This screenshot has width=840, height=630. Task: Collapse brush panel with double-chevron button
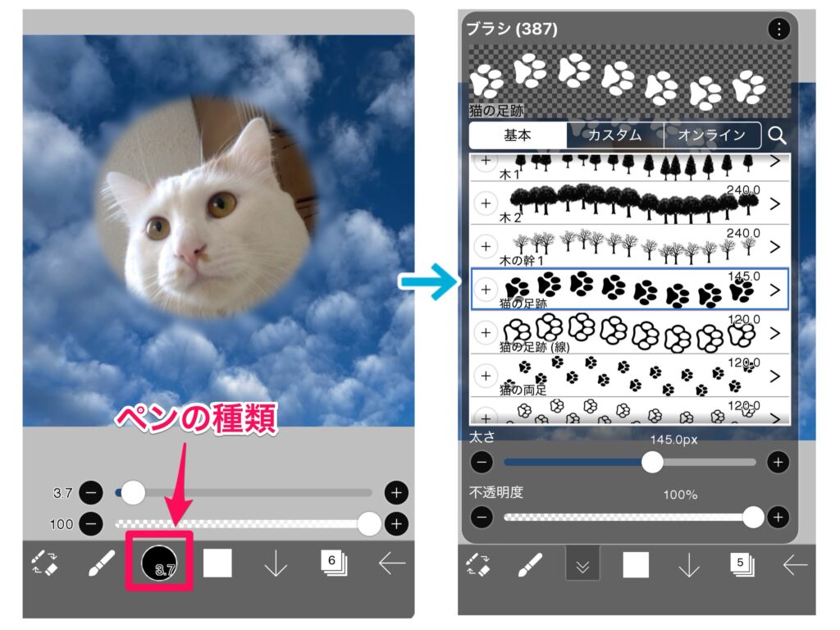tap(582, 565)
